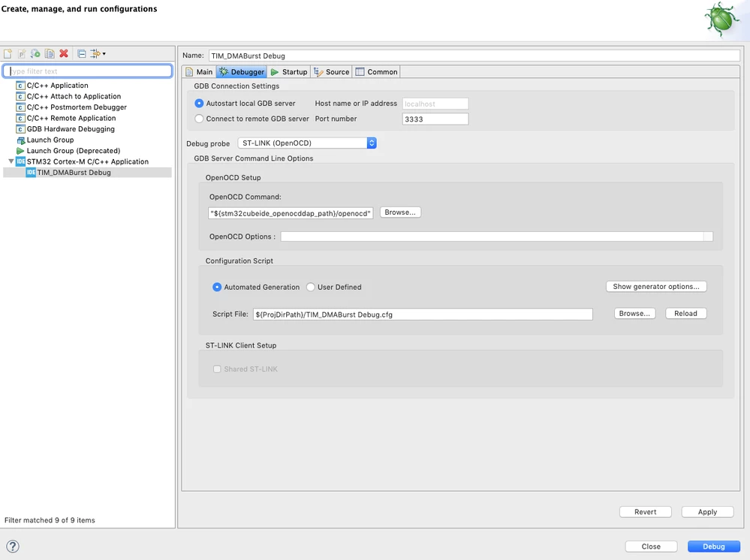Click the Export launch configuration icon
Screen dimensions: 750x560
point(35,53)
